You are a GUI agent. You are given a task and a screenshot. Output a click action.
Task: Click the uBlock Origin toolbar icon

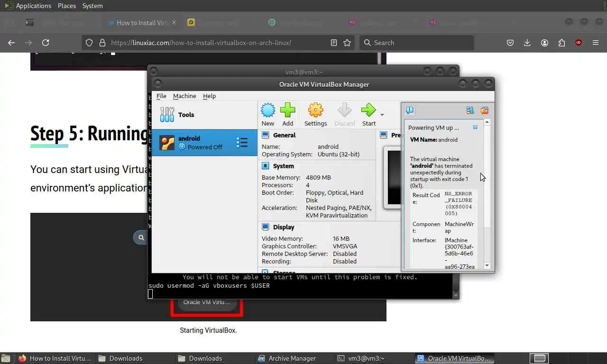point(579,43)
